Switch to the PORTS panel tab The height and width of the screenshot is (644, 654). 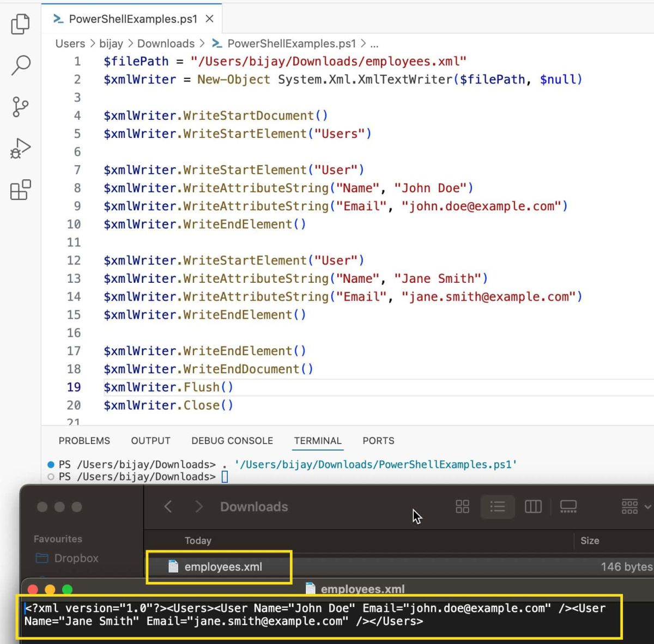[x=378, y=441]
